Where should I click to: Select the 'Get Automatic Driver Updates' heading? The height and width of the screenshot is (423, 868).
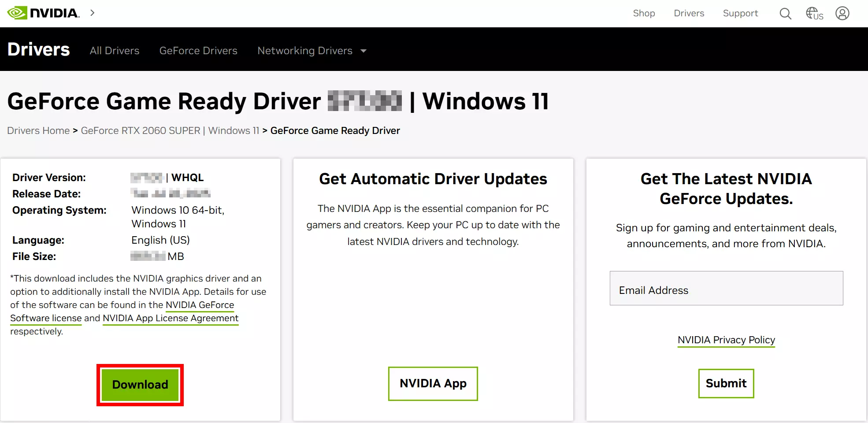433,179
